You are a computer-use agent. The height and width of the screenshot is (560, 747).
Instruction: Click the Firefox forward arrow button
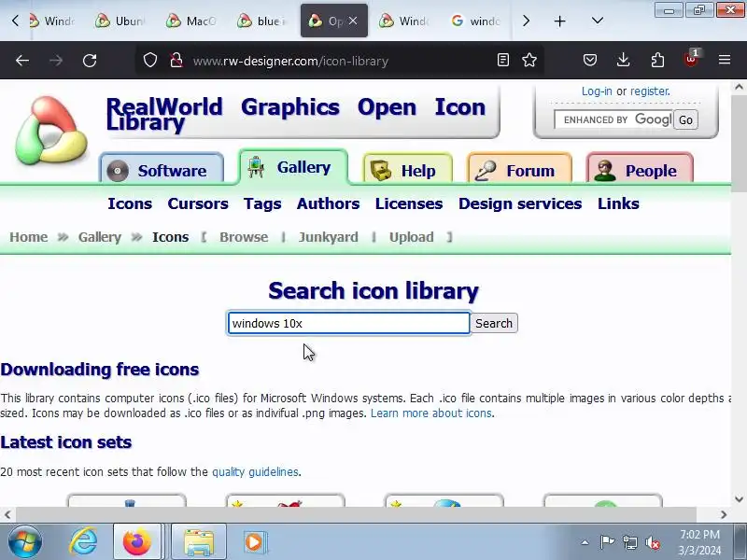[x=56, y=61]
